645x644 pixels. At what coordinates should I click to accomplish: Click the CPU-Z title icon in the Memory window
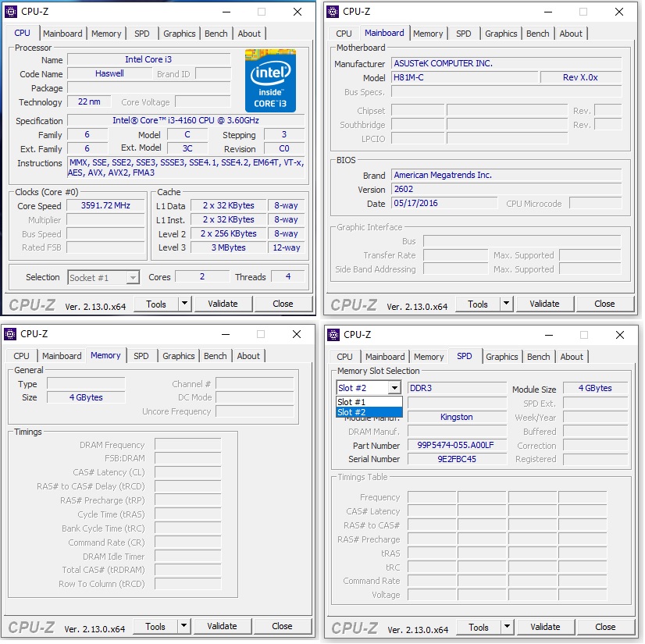(x=10, y=334)
